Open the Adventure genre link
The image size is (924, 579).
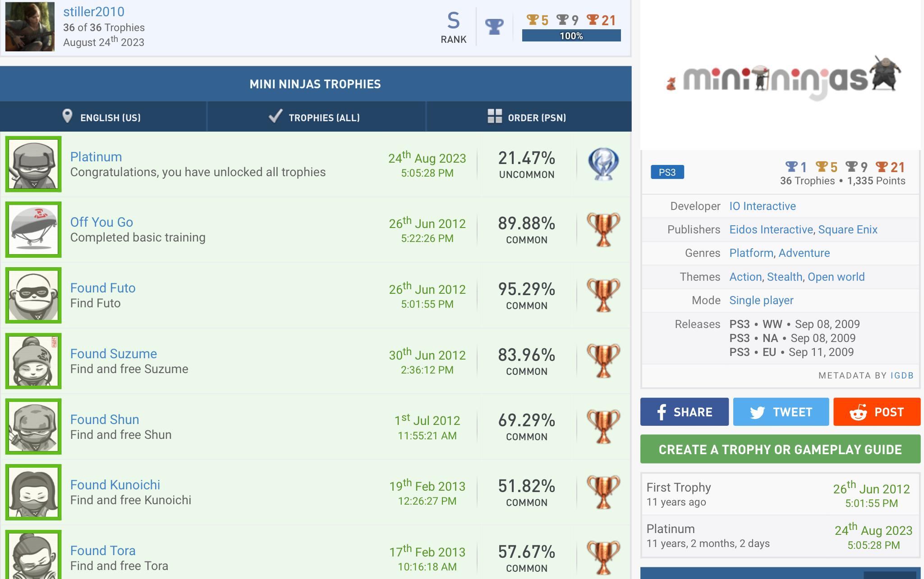[x=804, y=253]
